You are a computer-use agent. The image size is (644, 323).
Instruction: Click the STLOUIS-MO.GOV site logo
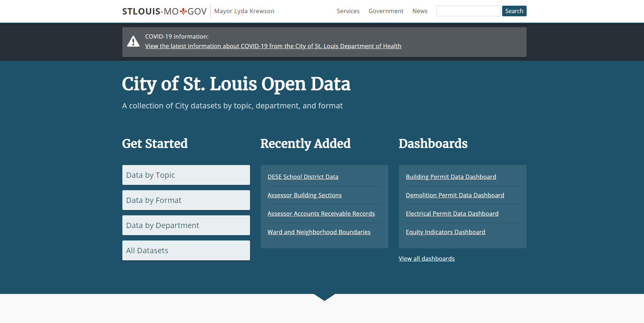164,11
